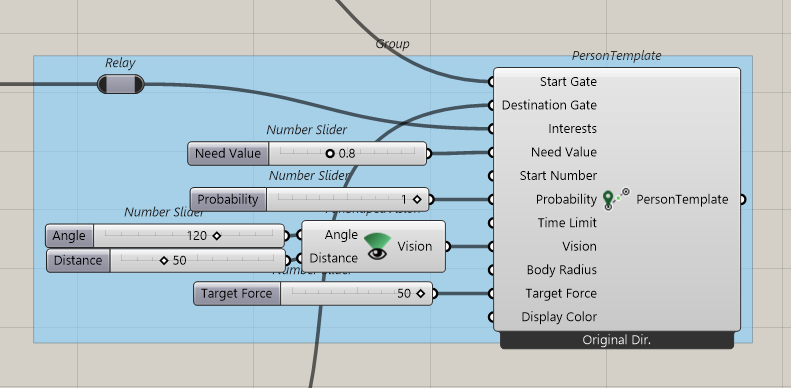Click the Start Number input parameter
The height and width of the screenshot is (388, 791).
[558, 176]
